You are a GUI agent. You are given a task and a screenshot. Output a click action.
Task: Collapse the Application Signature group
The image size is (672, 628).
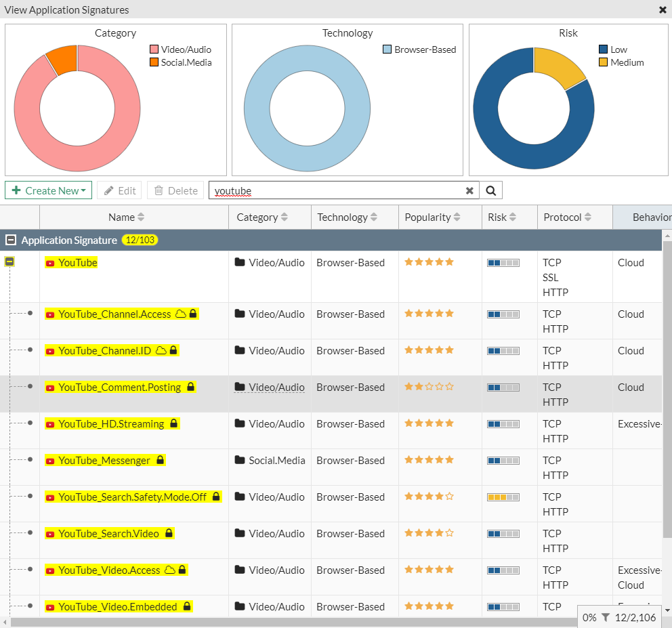[x=11, y=240]
